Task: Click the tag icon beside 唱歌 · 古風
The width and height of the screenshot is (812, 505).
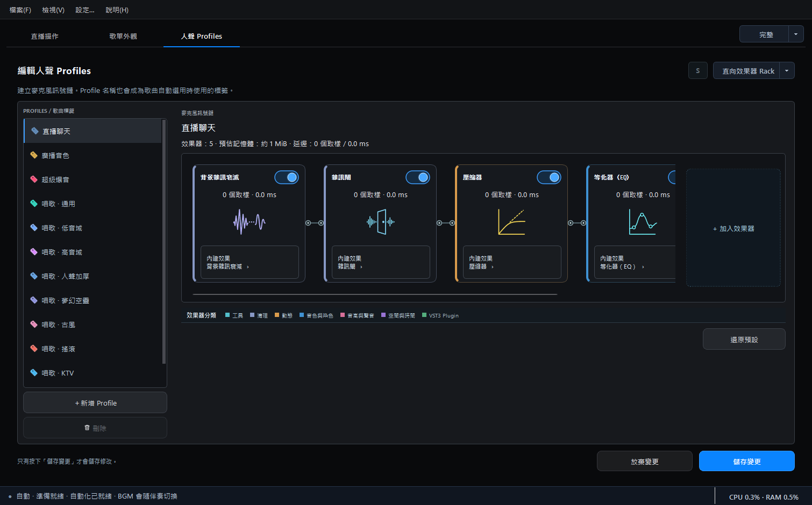Action: [34, 324]
